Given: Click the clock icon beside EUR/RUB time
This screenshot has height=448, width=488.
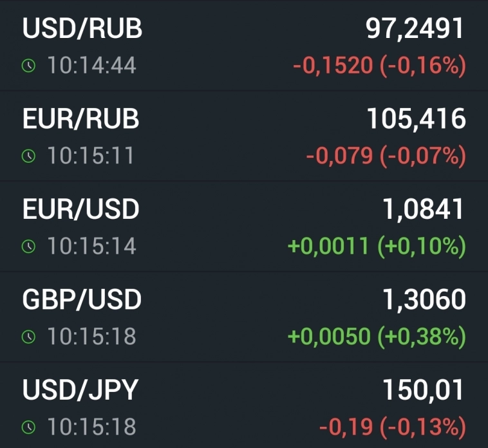Looking at the screenshot, I should click(x=28, y=156).
